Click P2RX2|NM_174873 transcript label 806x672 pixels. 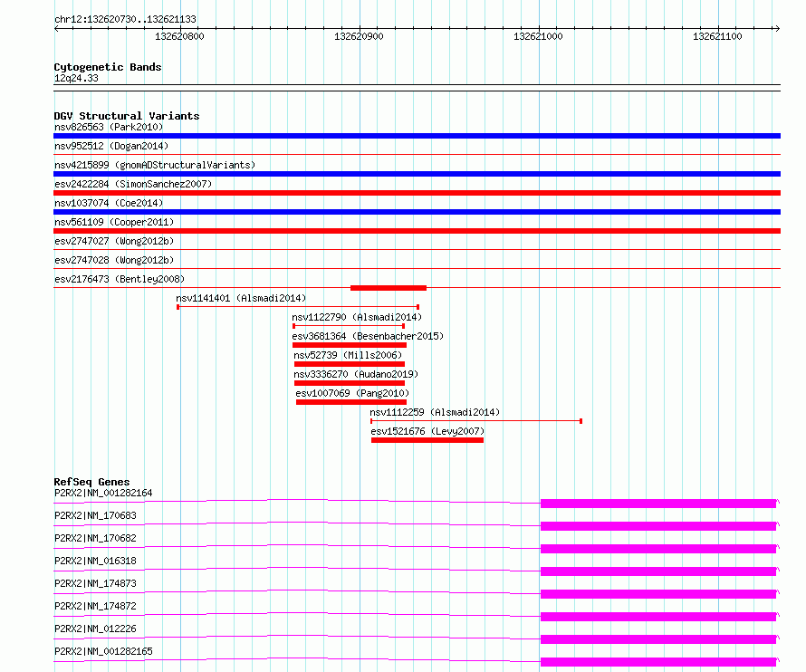pyautogui.click(x=96, y=583)
